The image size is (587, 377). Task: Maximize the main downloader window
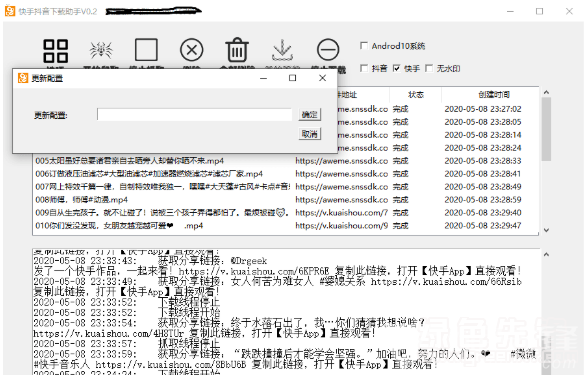(x=539, y=12)
